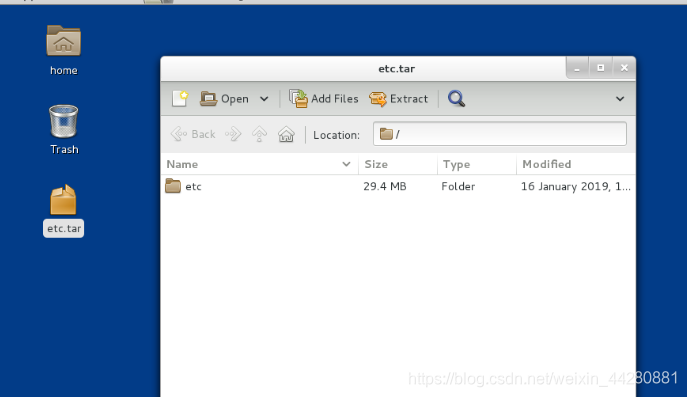Image resolution: width=687 pixels, height=397 pixels.
Task: Go to the archive home location
Action: (286, 134)
